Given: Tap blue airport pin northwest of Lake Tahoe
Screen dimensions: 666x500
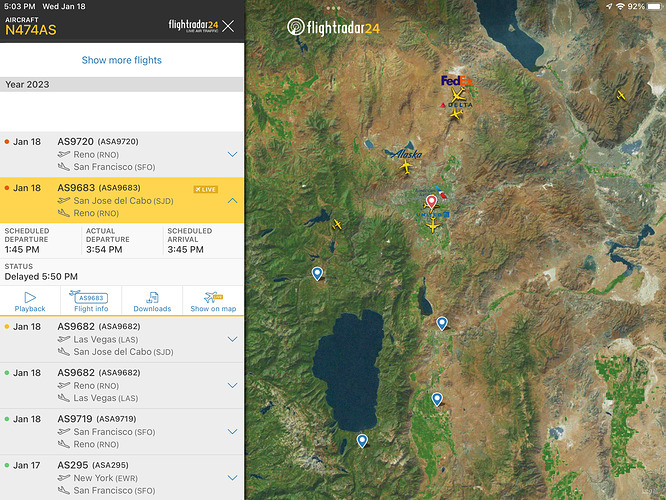Looking at the screenshot, I should [317, 273].
